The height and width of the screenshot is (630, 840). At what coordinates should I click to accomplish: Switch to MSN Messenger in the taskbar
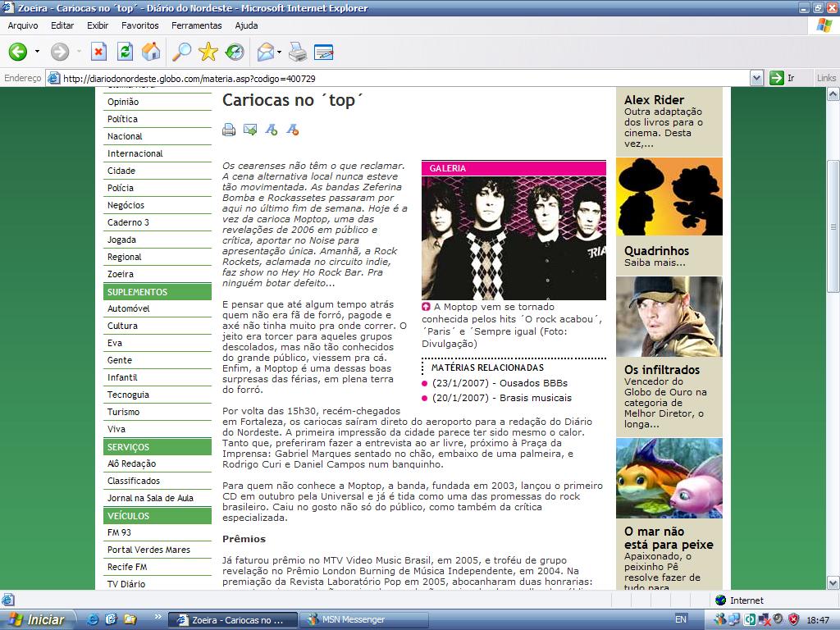coord(353,619)
